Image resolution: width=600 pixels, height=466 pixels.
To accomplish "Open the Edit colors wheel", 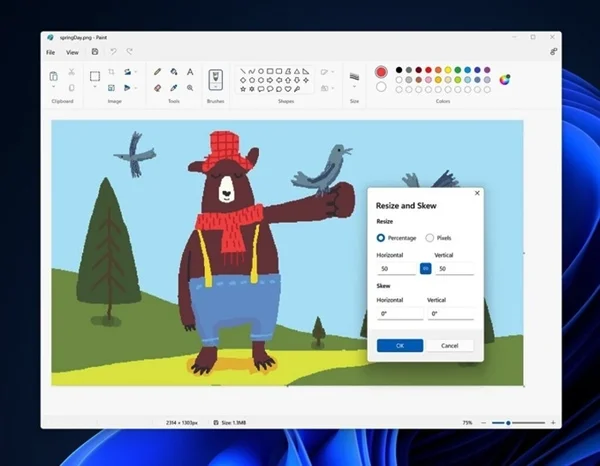I will (505, 80).
